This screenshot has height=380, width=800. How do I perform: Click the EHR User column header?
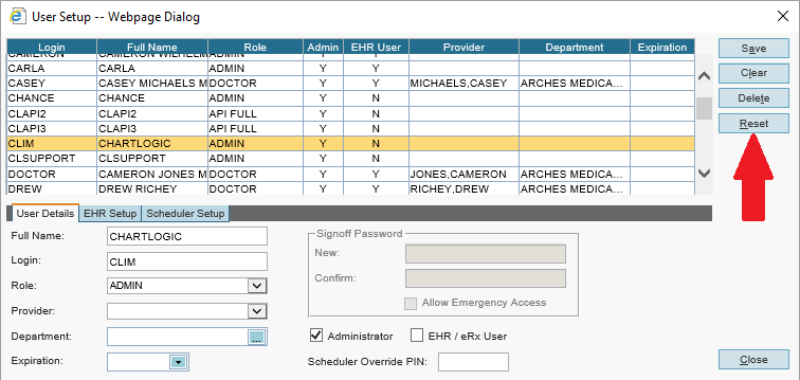(x=376, y=47)
